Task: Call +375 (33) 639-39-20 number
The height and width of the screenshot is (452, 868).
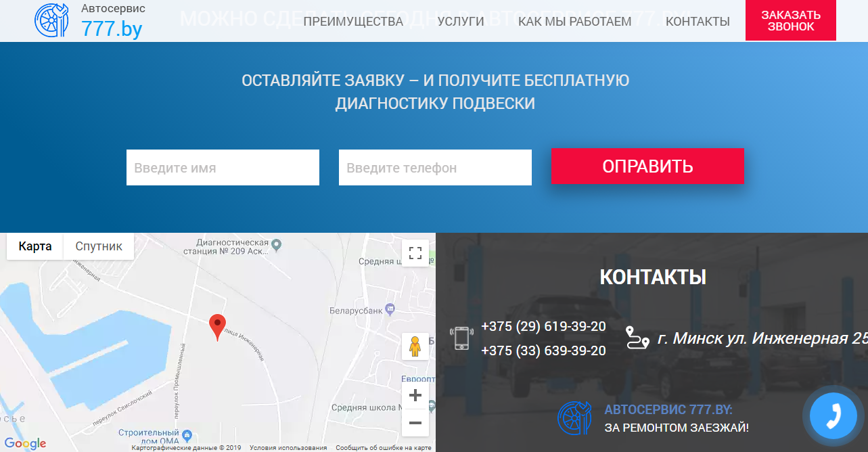Action: point(543,351)
